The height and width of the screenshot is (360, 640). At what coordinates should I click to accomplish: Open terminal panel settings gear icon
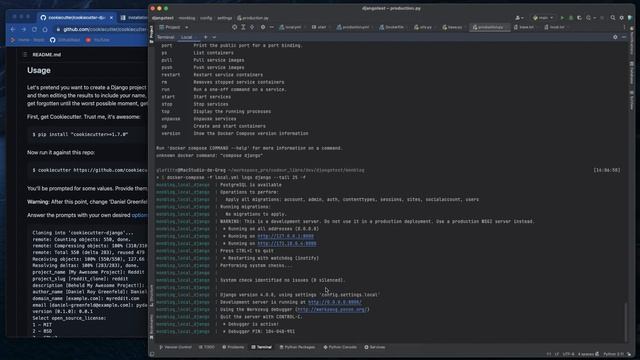(615, 37)
